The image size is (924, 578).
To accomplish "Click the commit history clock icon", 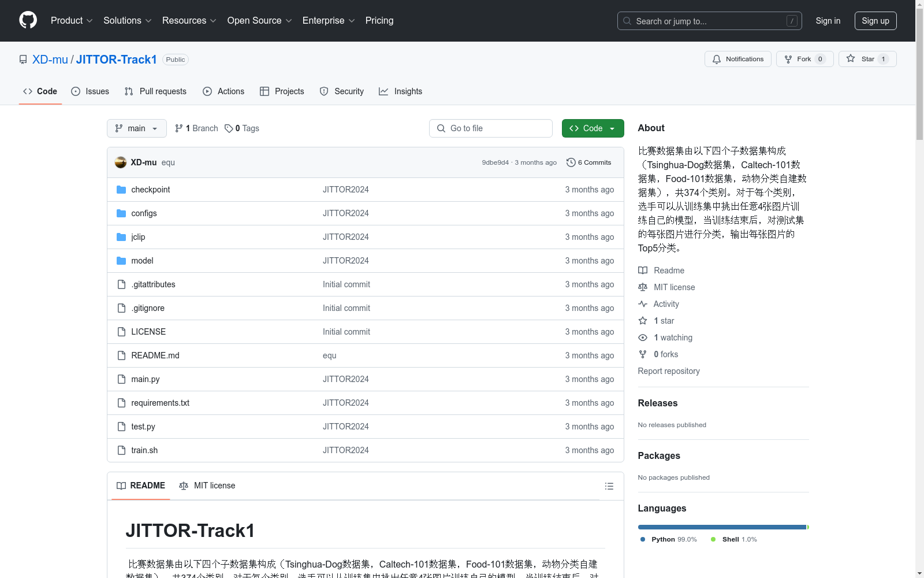I will 571,162.
